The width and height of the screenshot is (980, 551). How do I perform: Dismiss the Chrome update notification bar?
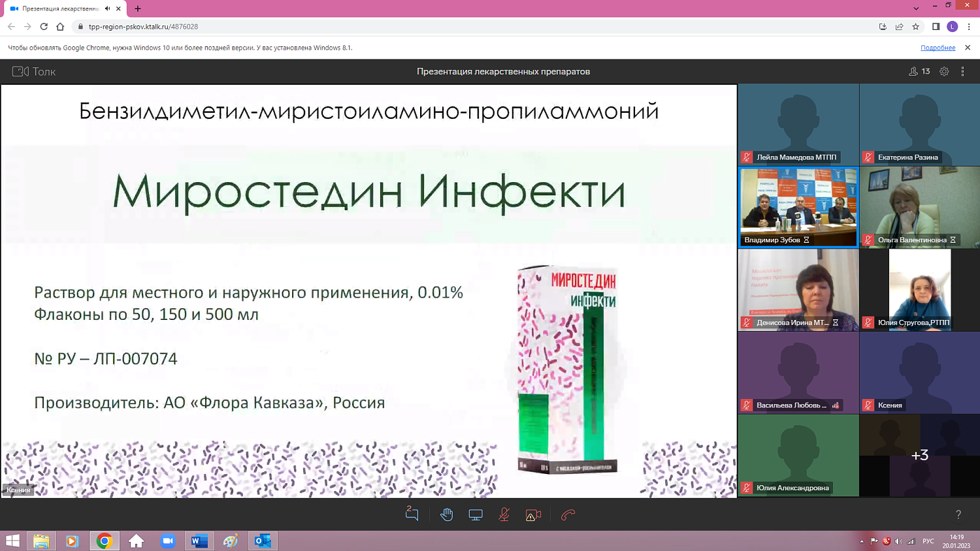(x=968, y=48)
